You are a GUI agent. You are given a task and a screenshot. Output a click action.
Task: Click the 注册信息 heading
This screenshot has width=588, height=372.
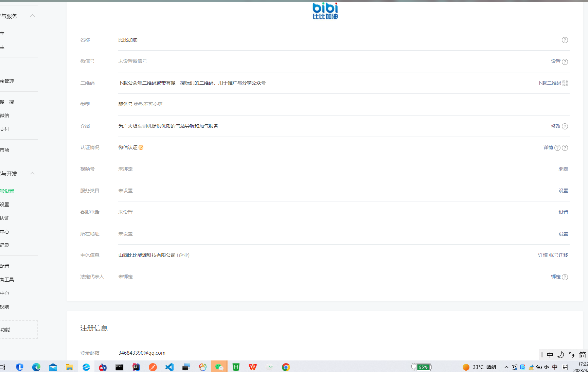94,328
